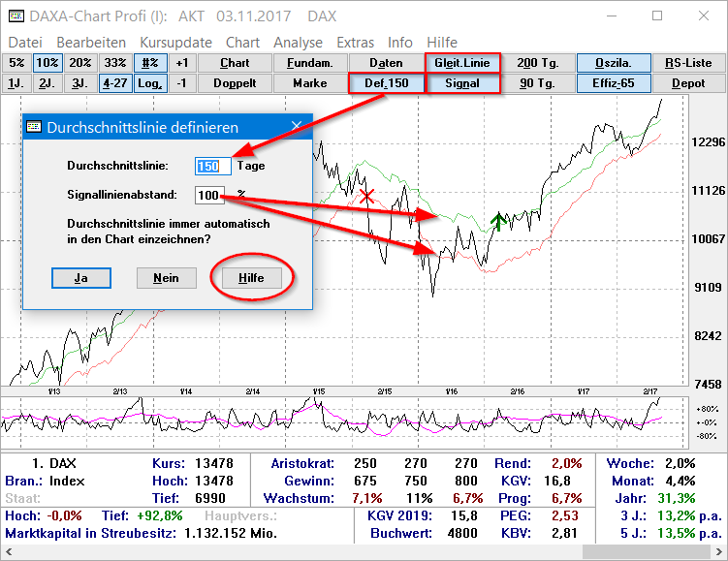Image resolution: width=728 pixels, height=561 pixels.
Task: Show the RS-Liste ranking
Action: tap(688, 63)
